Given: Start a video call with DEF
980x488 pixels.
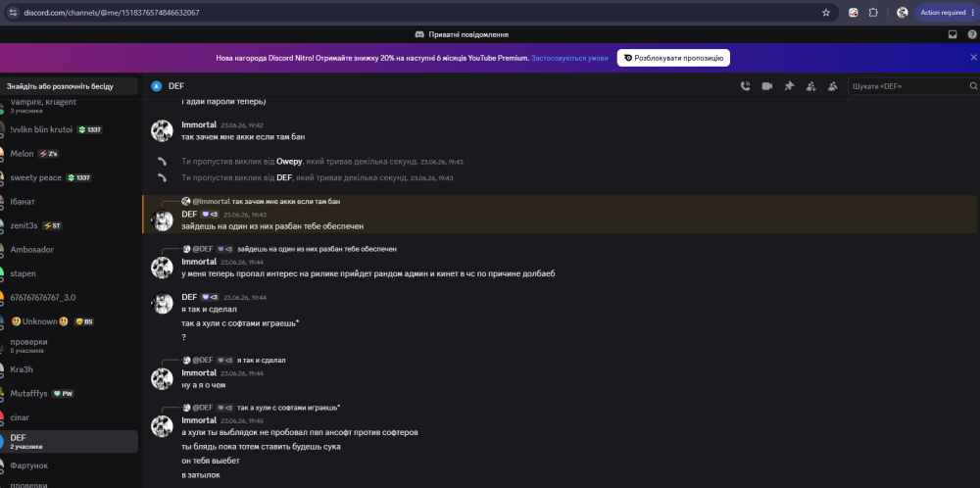Looking at the screenshot, I should [x=767, y=86].
